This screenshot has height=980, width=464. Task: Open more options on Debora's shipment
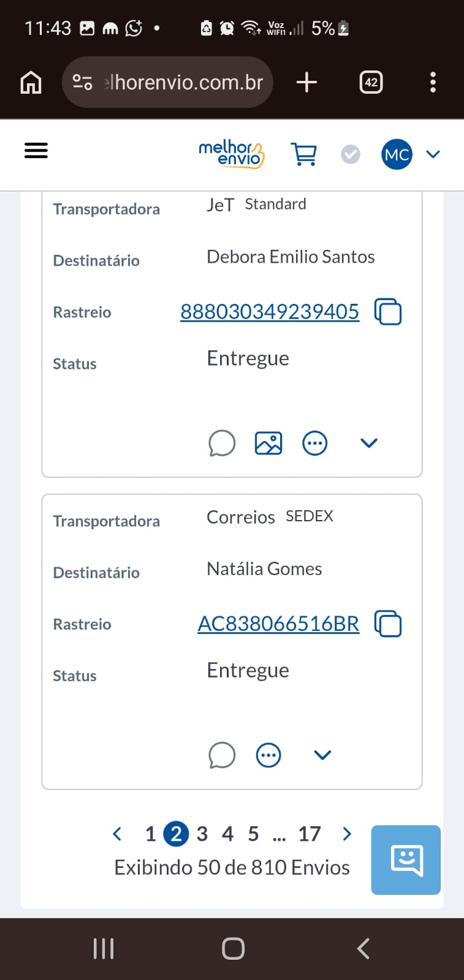click(x=315, y=443)
